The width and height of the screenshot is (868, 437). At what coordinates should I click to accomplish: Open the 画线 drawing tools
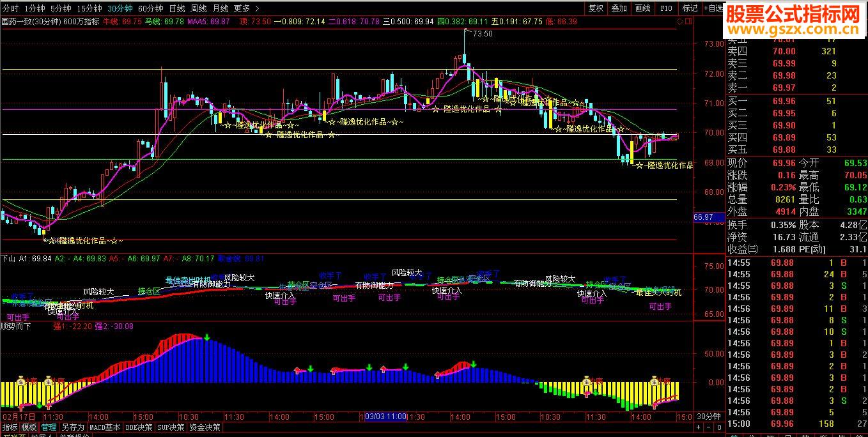pyautogui.click(x=642, y=8)
